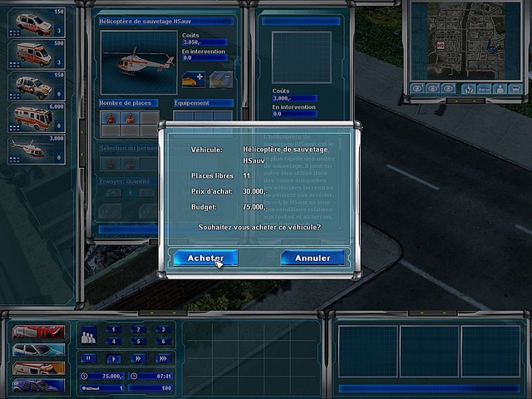Image resolution: width=532 pixels, height=399 pixels.
Task: Open the ambulance rescue vehicle category
Action: 38,367
